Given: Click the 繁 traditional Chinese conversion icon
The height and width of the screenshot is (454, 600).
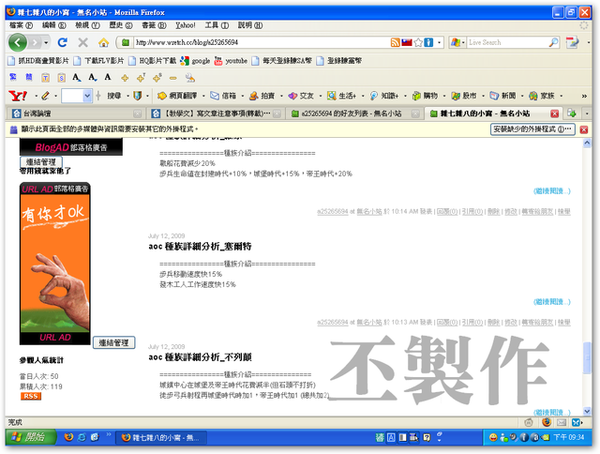Looking at the screenshot, I should 13,78.
